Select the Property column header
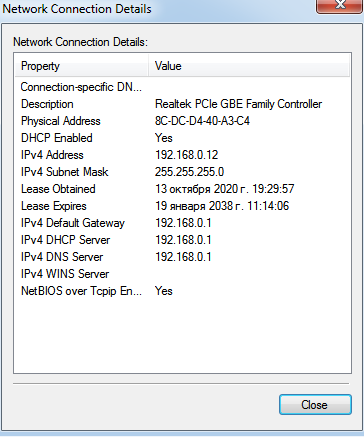This screenshot has height=437, width=364. point(81,66)
